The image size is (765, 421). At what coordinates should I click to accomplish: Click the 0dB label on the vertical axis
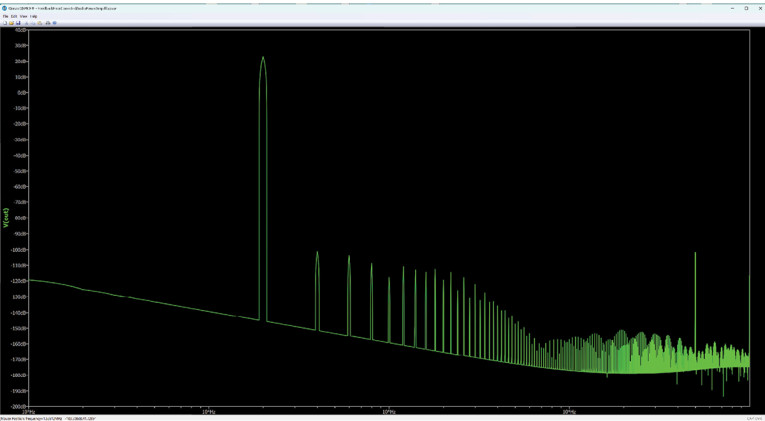coord(21,92)
